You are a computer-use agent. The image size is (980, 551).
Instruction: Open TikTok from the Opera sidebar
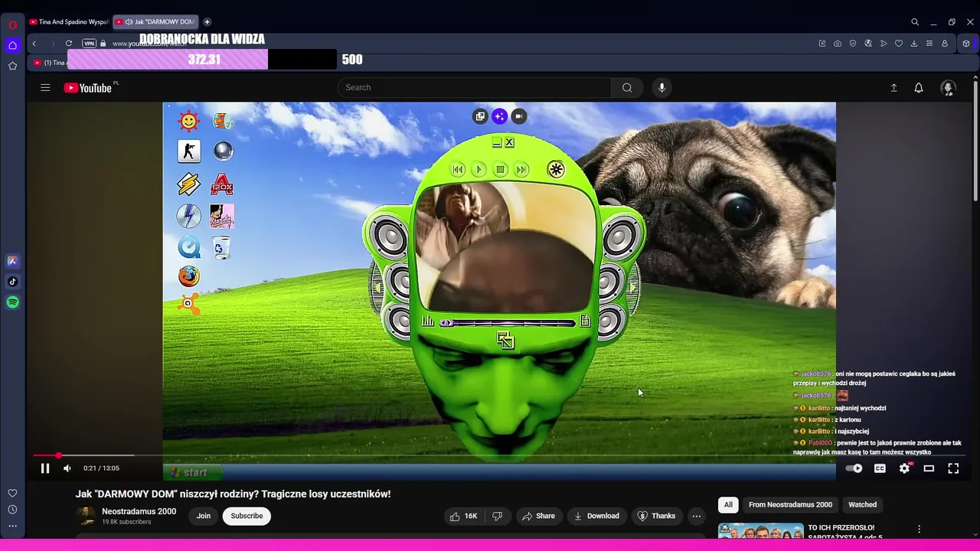12,282
